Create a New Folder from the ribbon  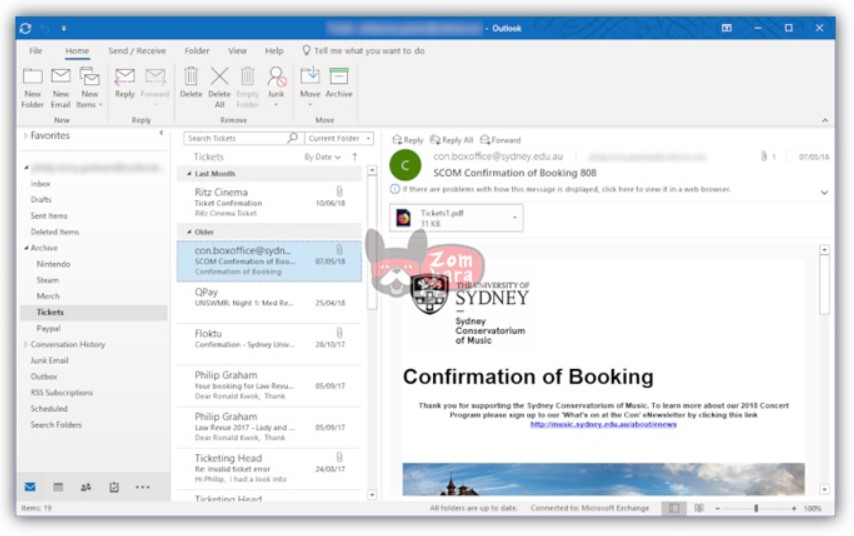33,87
